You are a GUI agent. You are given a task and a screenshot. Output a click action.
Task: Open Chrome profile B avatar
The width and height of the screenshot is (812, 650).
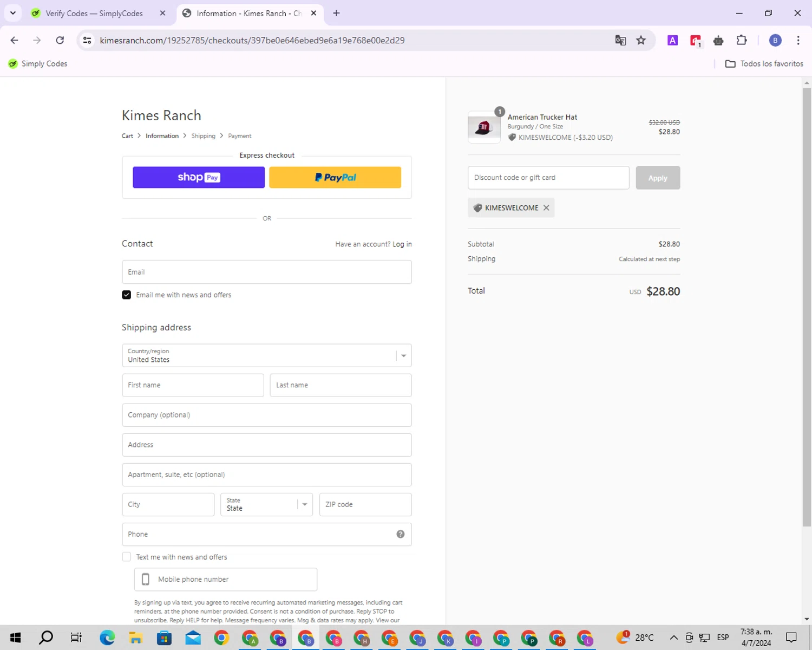point(775,40)
